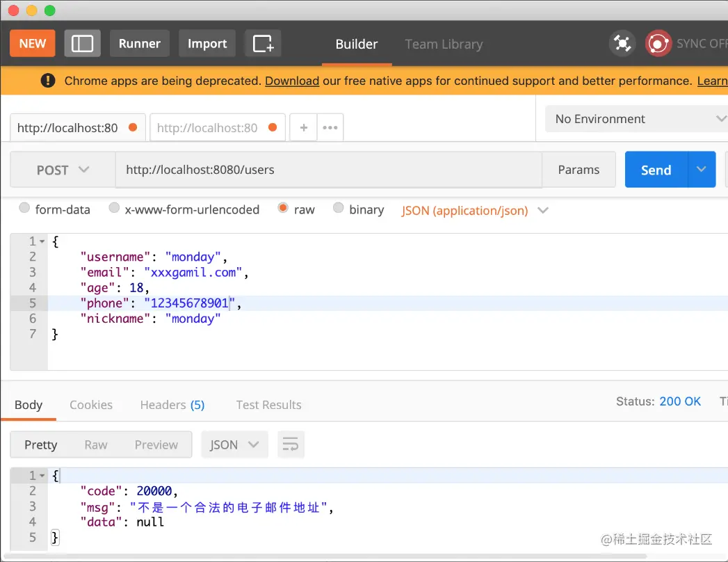Click the unsaved dot on the first request tab
Screen dimensions: 728x562
click(x=133, y=127)
